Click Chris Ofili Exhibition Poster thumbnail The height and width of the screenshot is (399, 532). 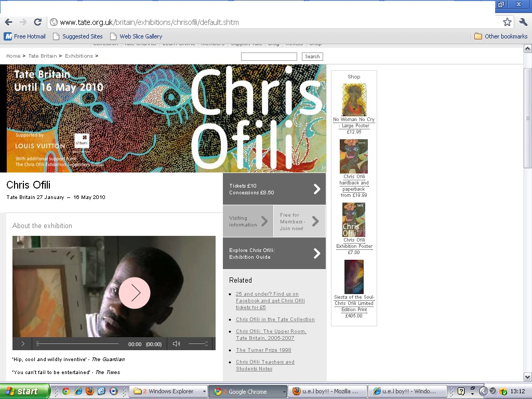[x=353, y=220]
